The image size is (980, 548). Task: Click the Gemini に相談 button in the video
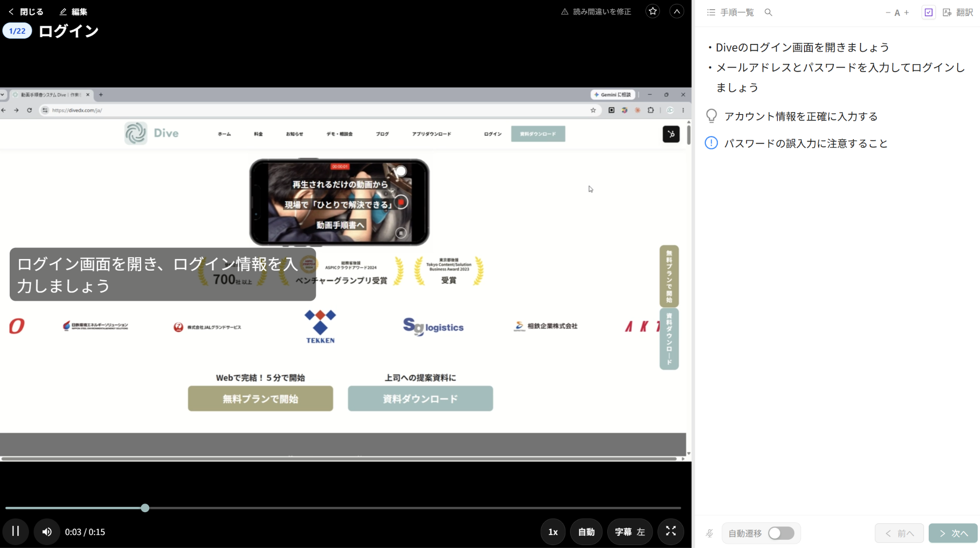[613, 95]
